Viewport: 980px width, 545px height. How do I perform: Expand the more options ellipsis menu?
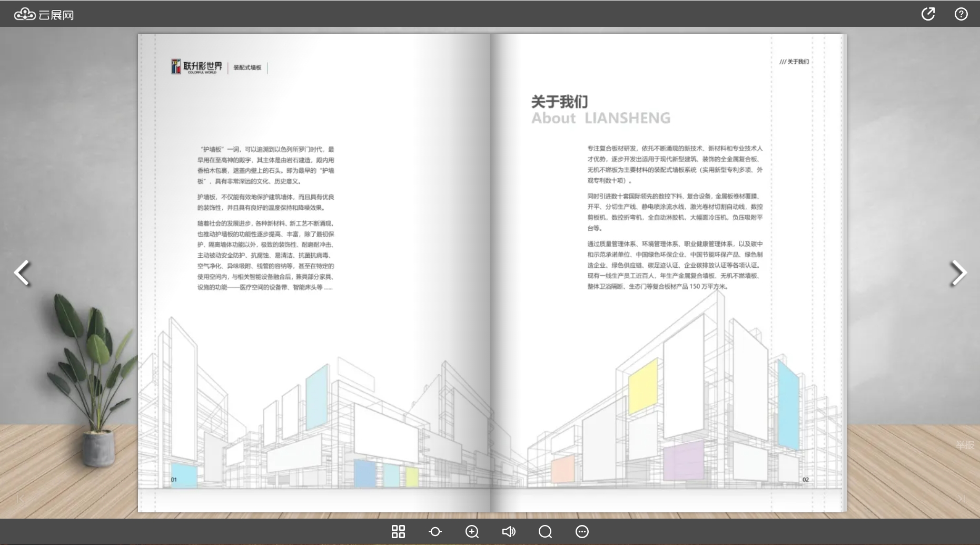[582, 531]
